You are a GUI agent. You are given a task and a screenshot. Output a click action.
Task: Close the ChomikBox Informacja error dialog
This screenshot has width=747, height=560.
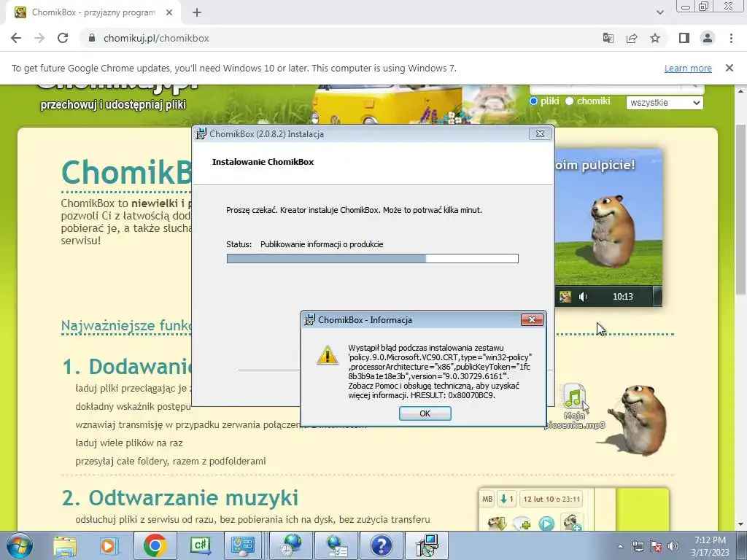coord(532,319)
